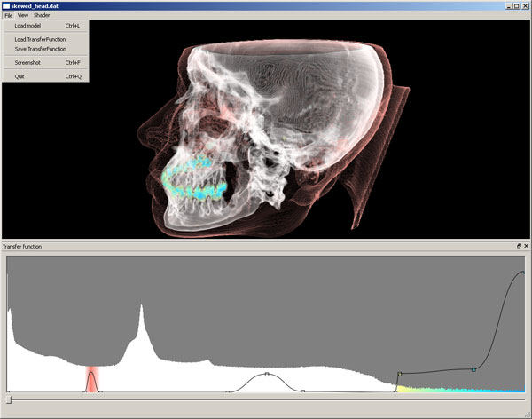Select the curve endpoint at top right

point(523,273)
